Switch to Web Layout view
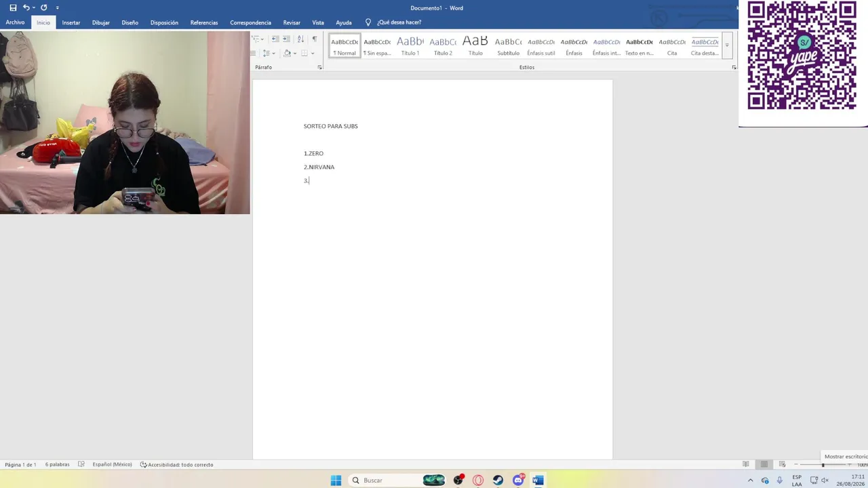The height and width of the screenshot is (488, 868). click(x=782, y=464)
